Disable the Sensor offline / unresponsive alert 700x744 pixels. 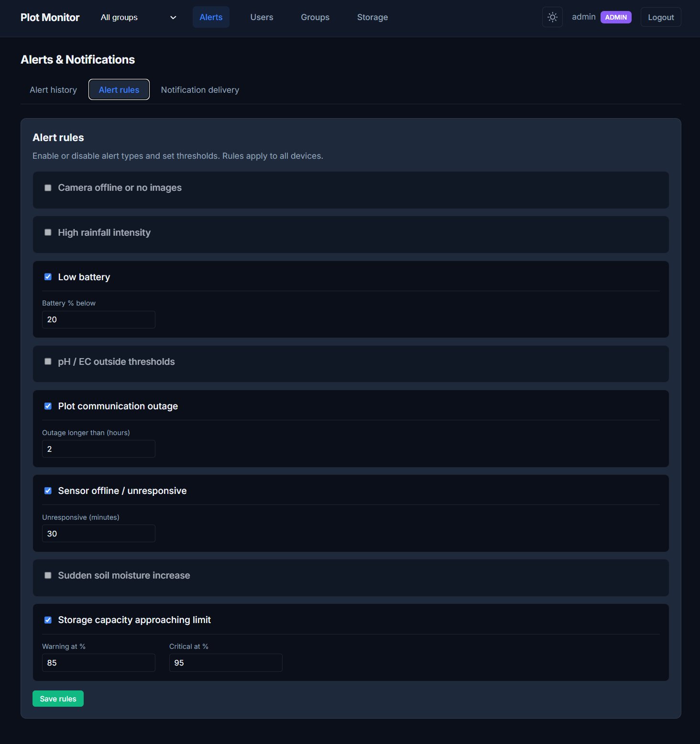point(48,490)
